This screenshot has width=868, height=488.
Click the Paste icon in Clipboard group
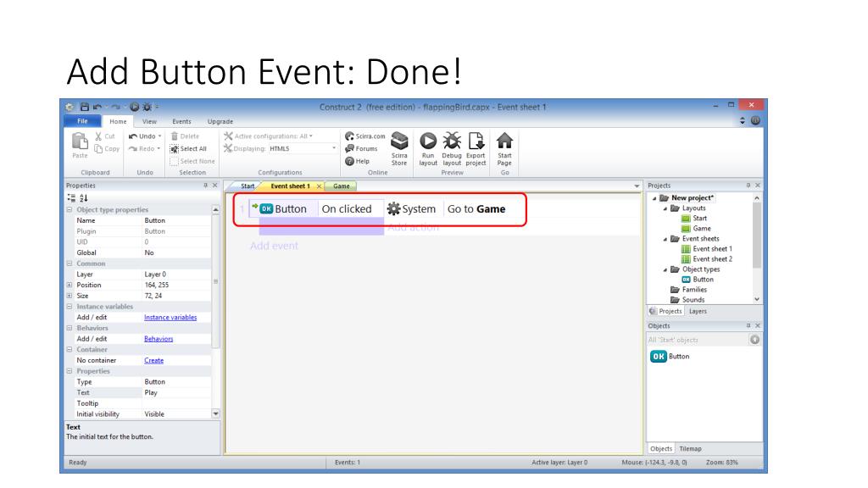click(80, 142)
